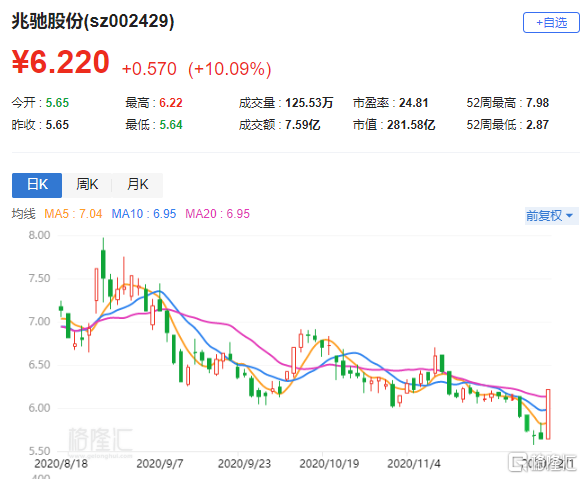
Task: Click the 成交量 volume 125.53万
Action: [x=309, y=103]
